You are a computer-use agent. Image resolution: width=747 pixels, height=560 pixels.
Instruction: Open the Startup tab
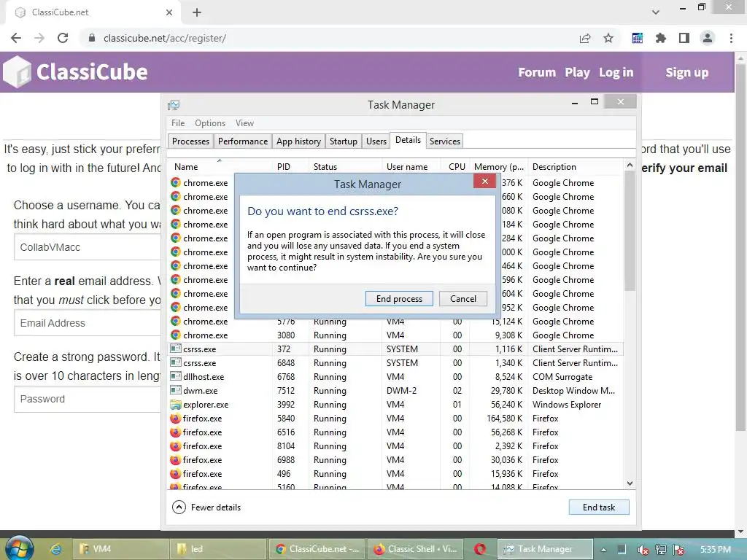click(343, 141)
